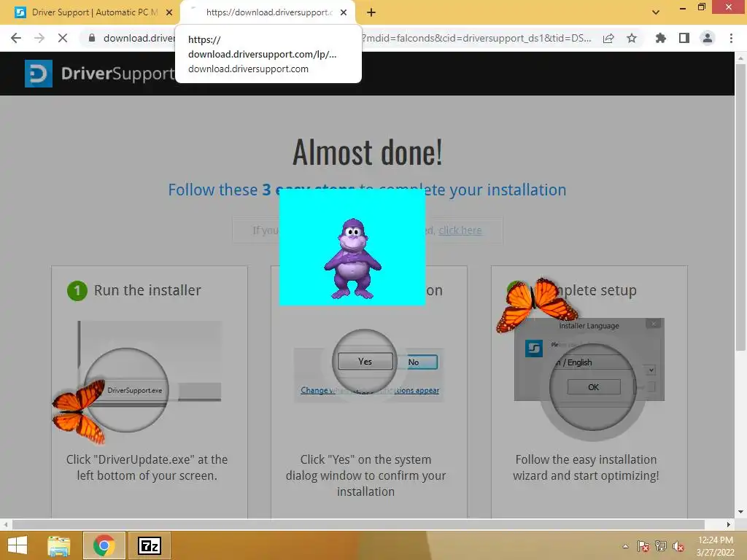
Task: Click 'Follow the easy installation wizard' text
Action: pos(586,467)
